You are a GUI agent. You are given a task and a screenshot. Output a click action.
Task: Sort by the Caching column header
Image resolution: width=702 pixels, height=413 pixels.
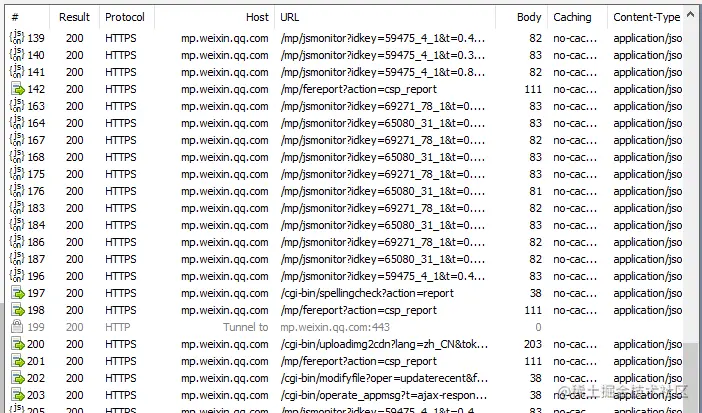click(578, 17)
